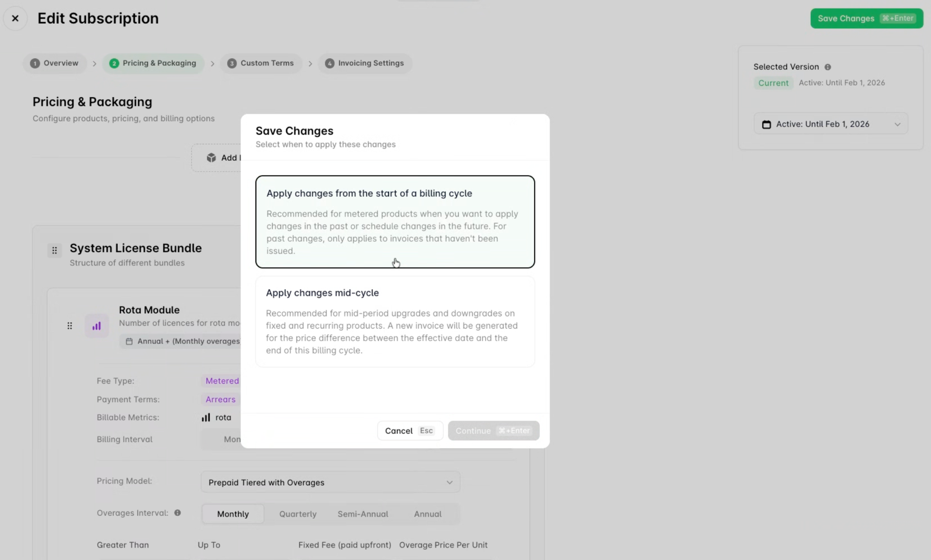This screenshot has height=560, width=931.
Task: Go to the Invoicing Settings step
Action: [365, 63]
